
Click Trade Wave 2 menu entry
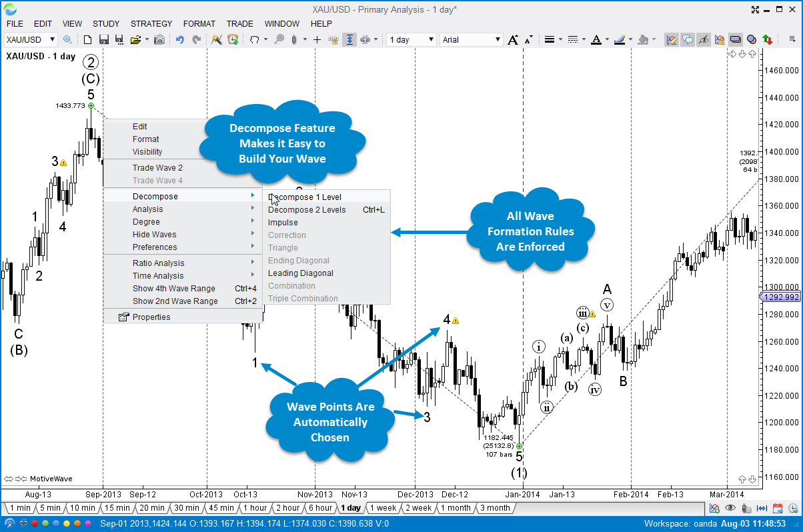(x=183, y=168)
